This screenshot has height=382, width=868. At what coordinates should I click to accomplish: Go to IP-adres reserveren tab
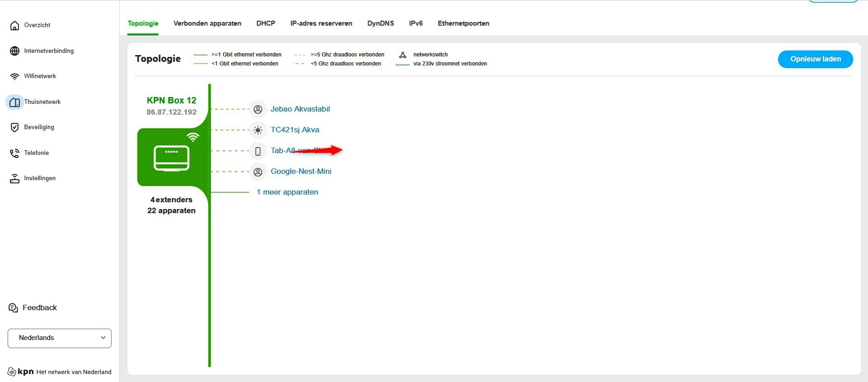point(321,23)
